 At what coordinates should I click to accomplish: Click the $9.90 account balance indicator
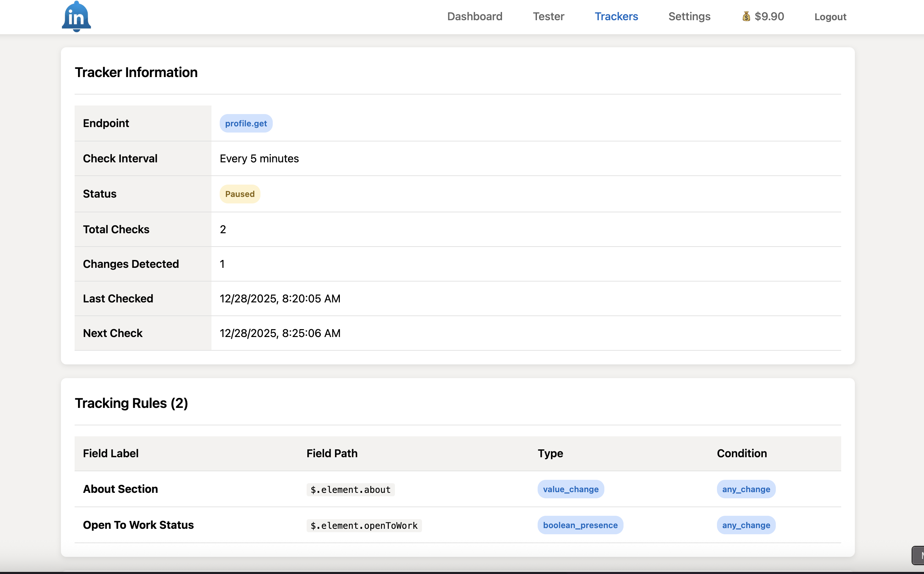(769, 16)
